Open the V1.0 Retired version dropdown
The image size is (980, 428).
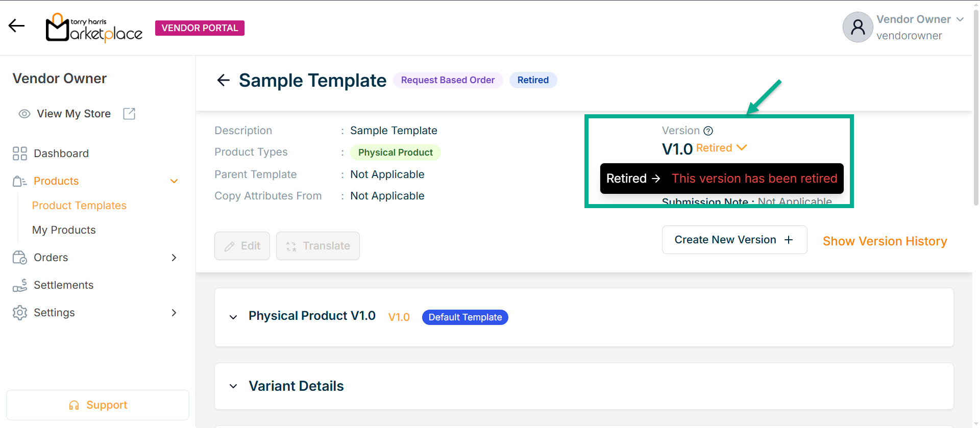click(x=742, y=148)
